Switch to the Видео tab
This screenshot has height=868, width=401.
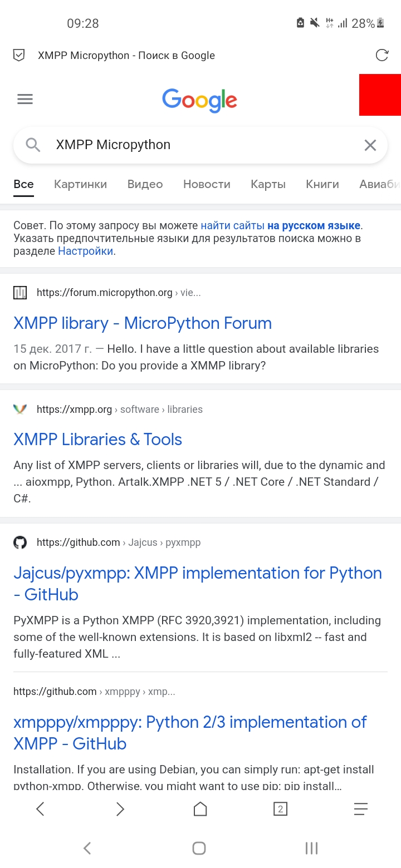tap(145, 184)
